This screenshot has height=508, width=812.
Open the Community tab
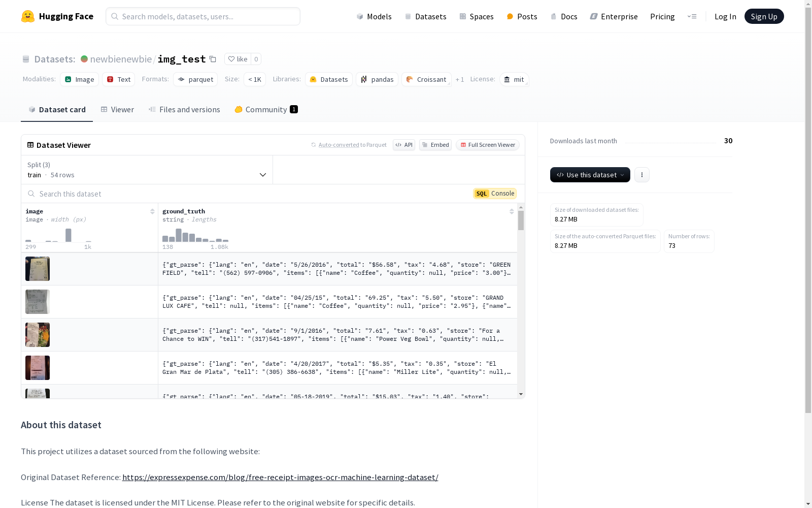pyautogui.click(x=266, y=110)
